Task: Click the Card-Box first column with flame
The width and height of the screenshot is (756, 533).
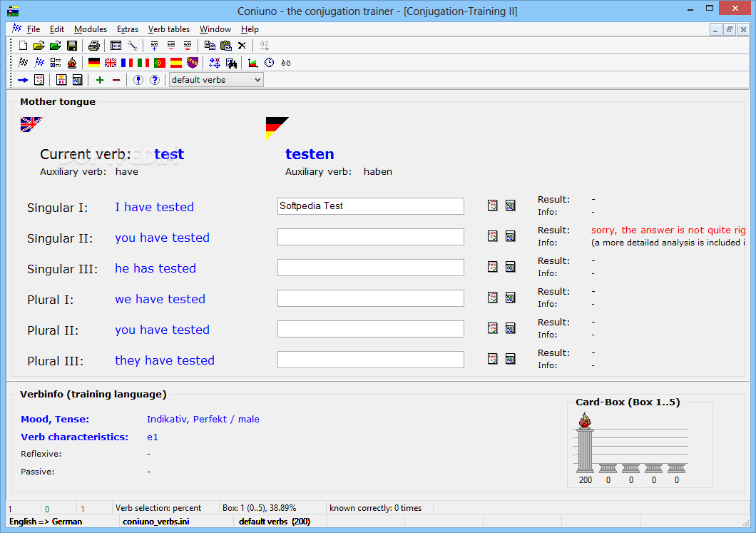Action: coord(586,443)
